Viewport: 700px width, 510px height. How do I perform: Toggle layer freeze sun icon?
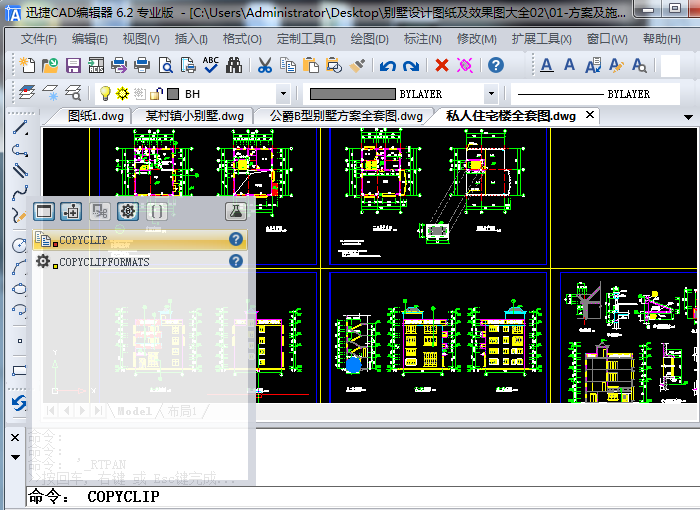point(122,94)
